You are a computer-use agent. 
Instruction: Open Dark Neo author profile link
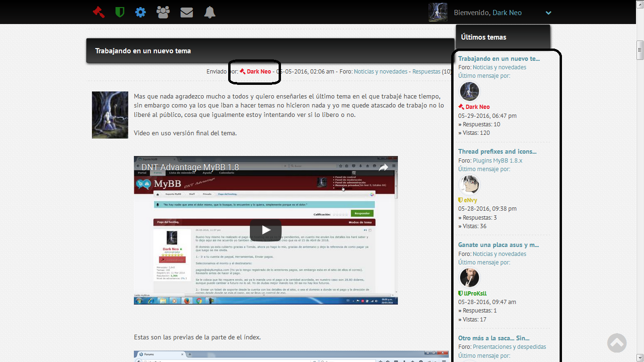pyautogui.click(x=258, y=72)
